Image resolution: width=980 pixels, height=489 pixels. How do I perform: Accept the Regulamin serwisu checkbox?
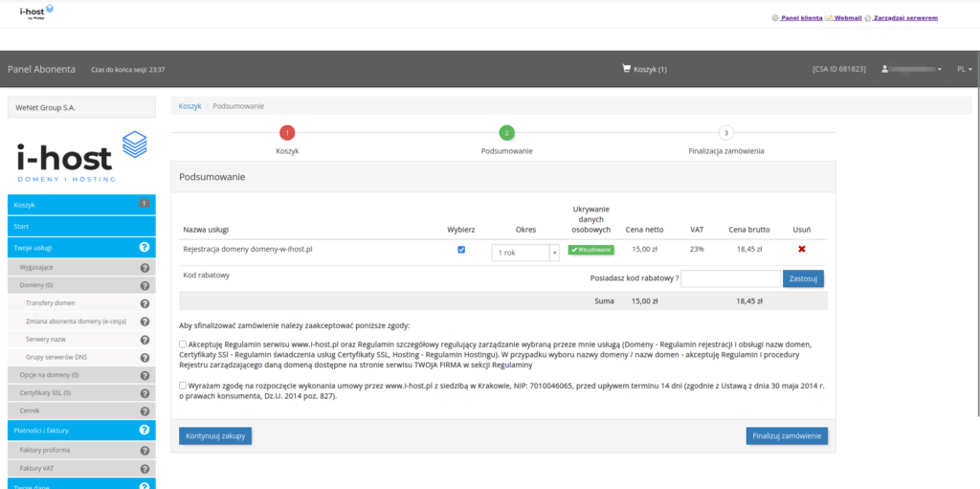click(183, 344)
